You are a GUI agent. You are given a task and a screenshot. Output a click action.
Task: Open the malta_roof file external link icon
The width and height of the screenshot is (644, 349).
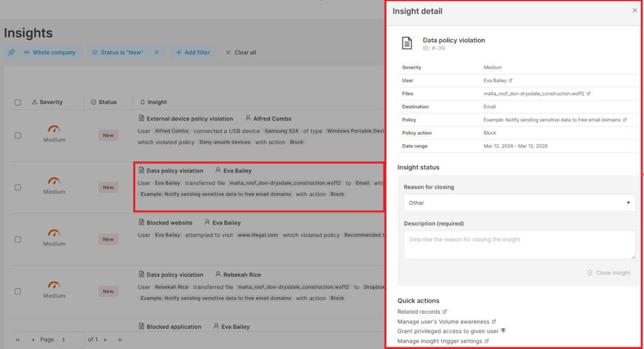point(588,94)
